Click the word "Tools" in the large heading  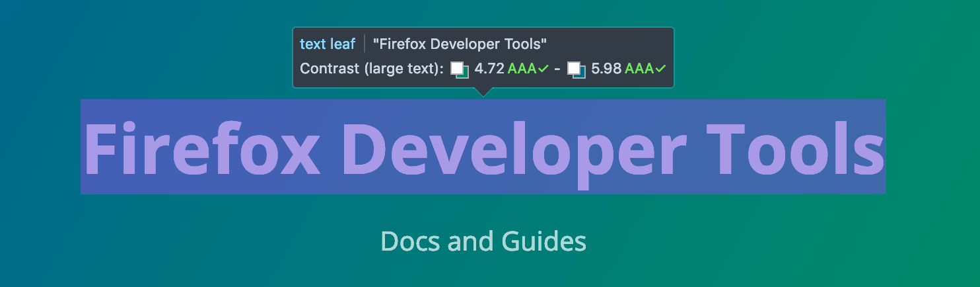[x=795, y=149]
